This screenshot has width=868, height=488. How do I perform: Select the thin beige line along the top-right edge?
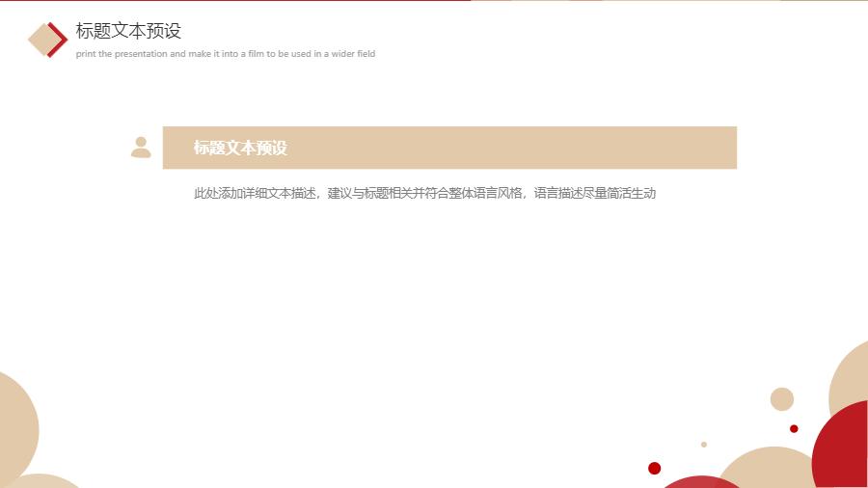(x=675, y=1)
